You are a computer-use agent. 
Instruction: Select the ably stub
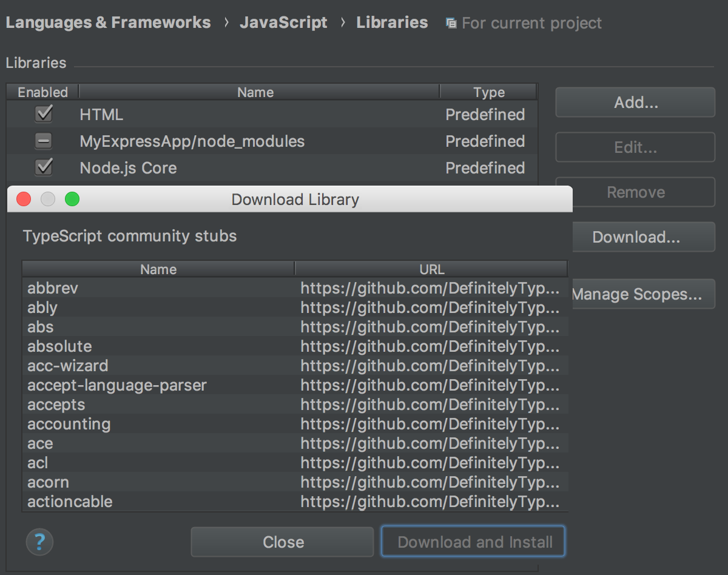42,308
